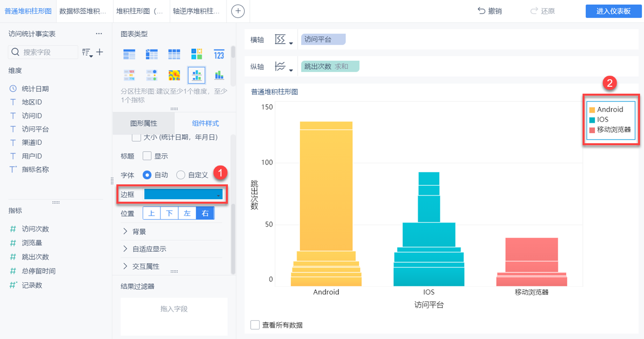Click the IOS legend entry
The width and height of the screenshot is (644, 339).
pos(599,119)
